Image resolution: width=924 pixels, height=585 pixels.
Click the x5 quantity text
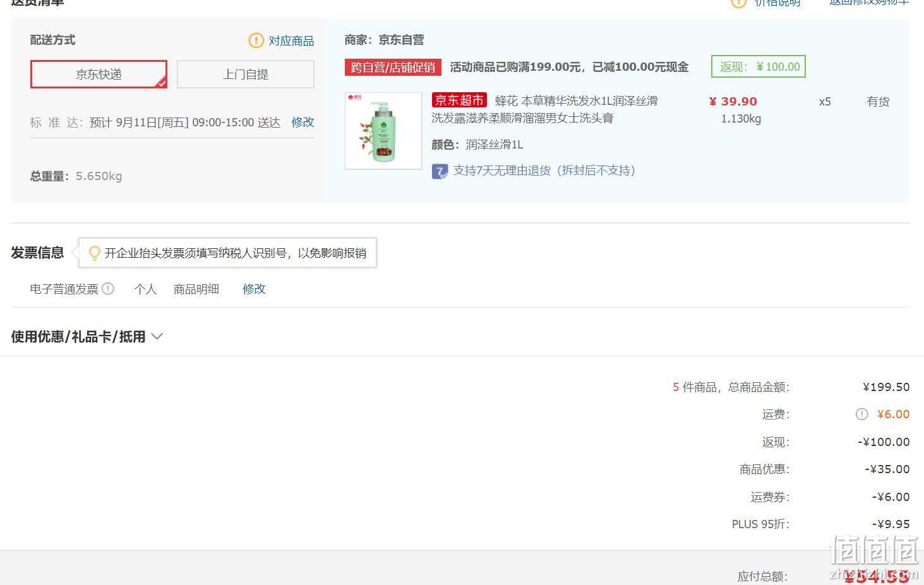coord(825,102)
